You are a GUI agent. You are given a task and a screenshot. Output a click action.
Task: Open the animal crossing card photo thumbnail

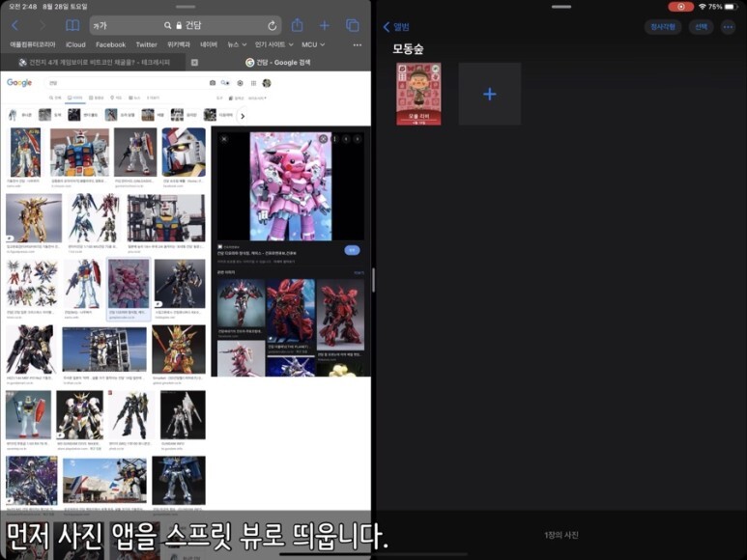point(418,94)
